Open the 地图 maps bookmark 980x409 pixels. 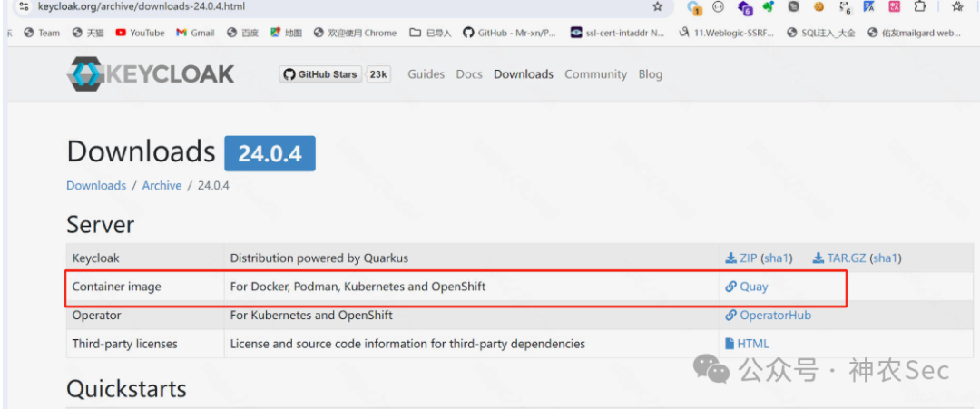(x=286, y=33)
